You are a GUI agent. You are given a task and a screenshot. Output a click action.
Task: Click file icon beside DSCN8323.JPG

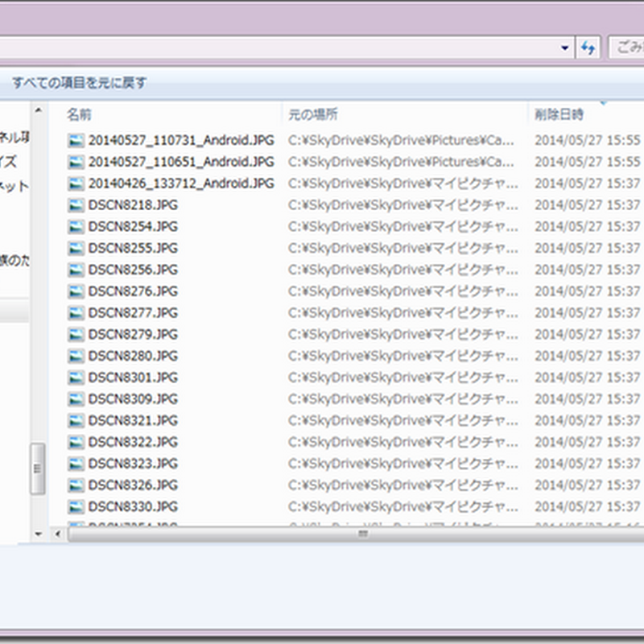point(76,464)
